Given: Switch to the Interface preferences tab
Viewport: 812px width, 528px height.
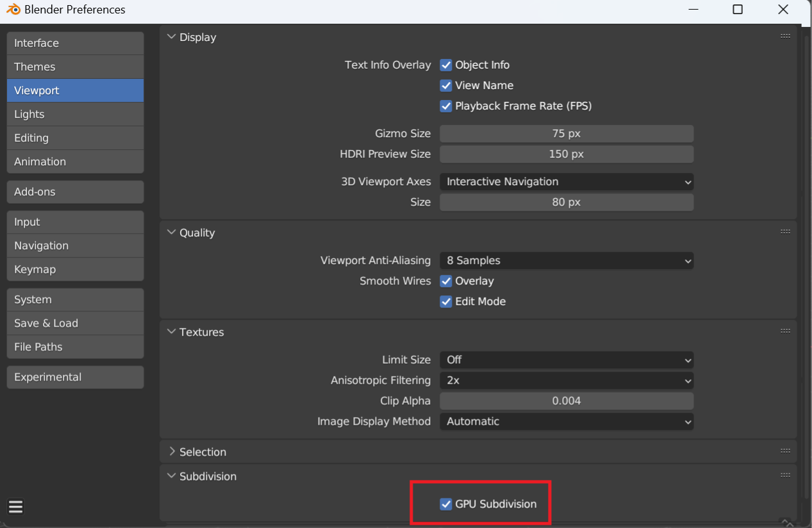Looking at the screenshot, I should (75, 43).
